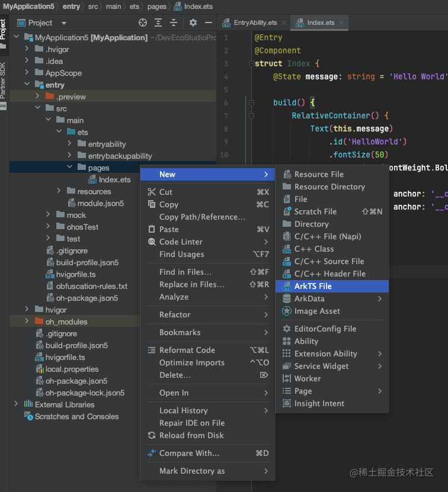This screenshot has width=448, height=492.
Task: Expand the .preview folder
Action: coord(38,97)
